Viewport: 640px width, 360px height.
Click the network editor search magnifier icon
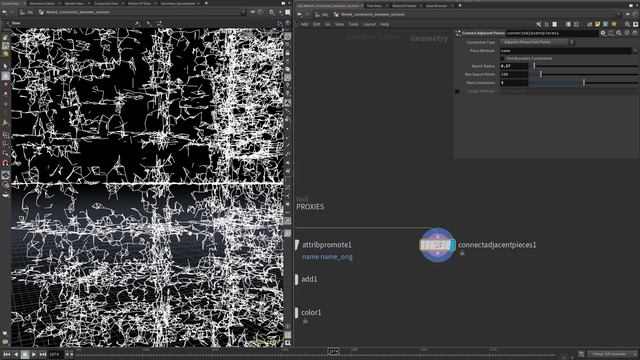[x=627, y=24]
